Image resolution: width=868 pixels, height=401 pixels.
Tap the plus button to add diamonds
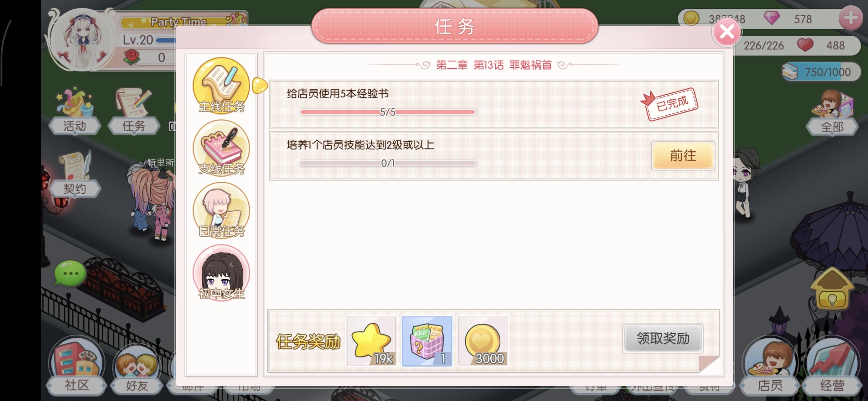851,18
